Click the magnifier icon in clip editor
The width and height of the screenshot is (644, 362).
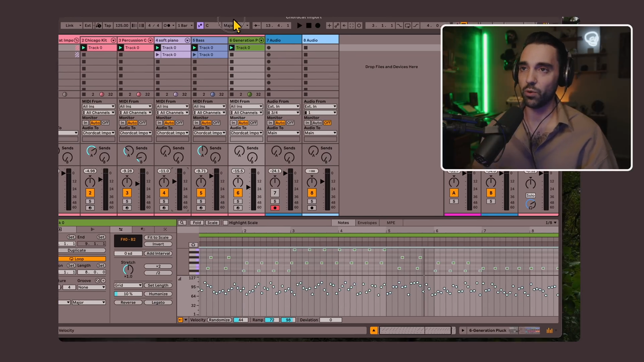182,223
